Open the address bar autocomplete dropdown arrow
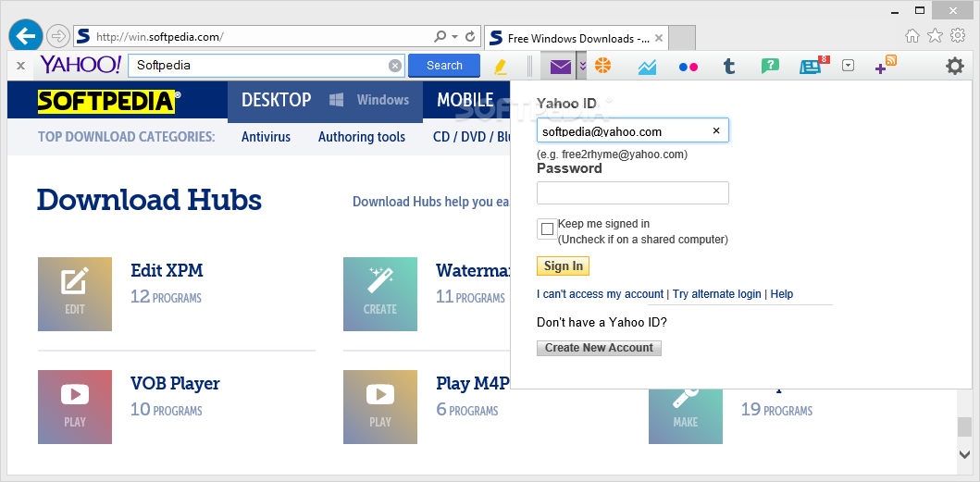The height and width of the screenshot is (482, 980). (455, 37)
